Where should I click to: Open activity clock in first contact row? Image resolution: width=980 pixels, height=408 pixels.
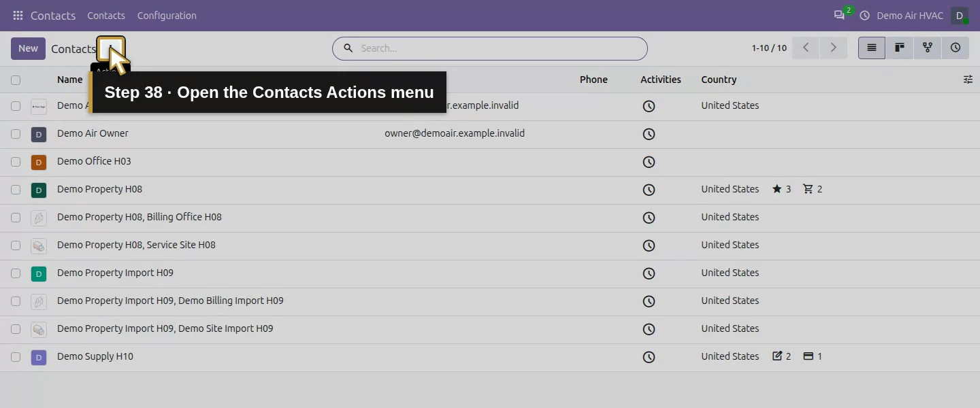point(649,106)
